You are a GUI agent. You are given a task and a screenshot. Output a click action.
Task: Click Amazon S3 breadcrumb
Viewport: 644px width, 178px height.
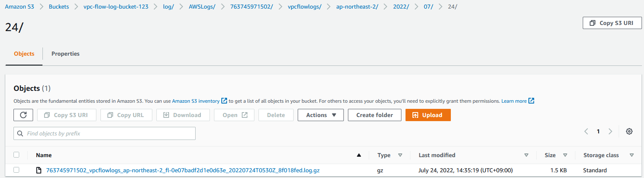pyautogui.click(x=20, y=7)
